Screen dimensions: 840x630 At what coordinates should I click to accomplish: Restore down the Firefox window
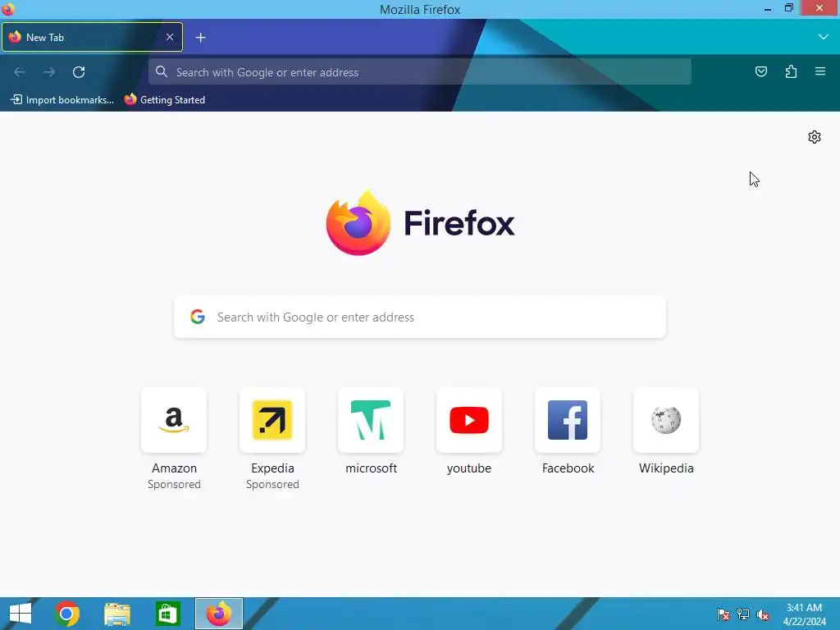[789, 8]
